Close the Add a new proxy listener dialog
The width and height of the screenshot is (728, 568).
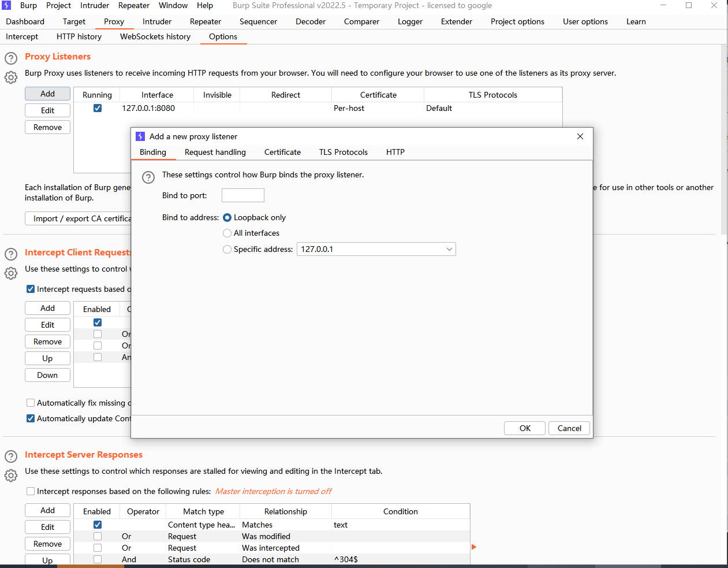pos(580,136)
